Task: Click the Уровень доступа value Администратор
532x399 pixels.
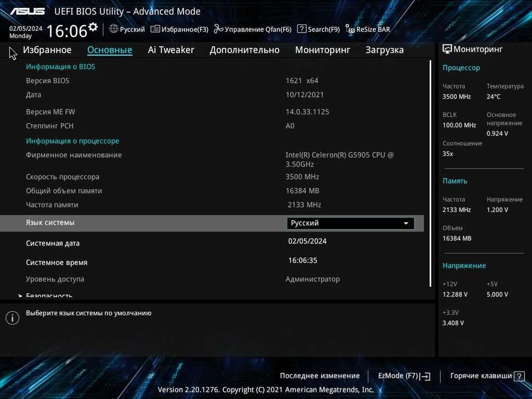Action: 312,279
